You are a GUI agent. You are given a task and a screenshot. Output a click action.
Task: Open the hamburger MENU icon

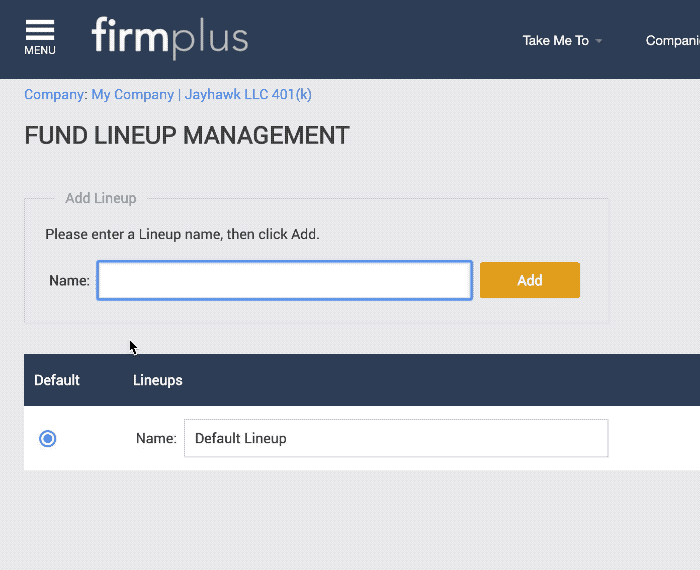(x=40, y=37)
